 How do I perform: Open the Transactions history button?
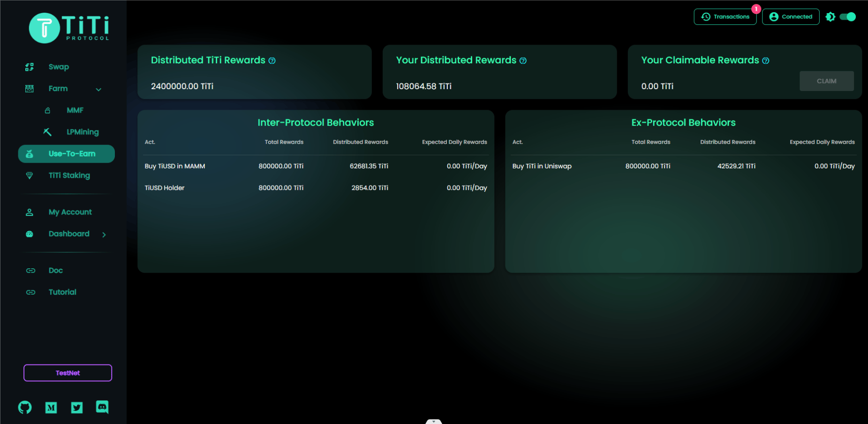[x=725, y=17]
